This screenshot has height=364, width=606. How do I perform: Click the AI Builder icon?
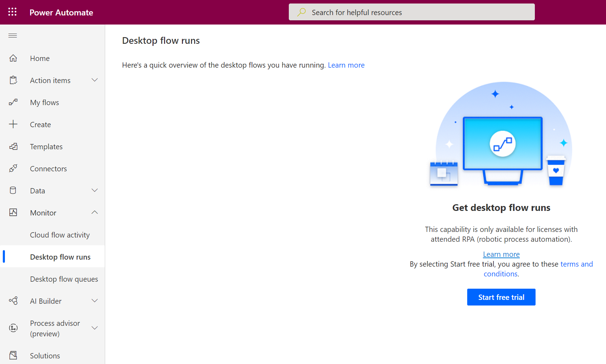[13, 301]
